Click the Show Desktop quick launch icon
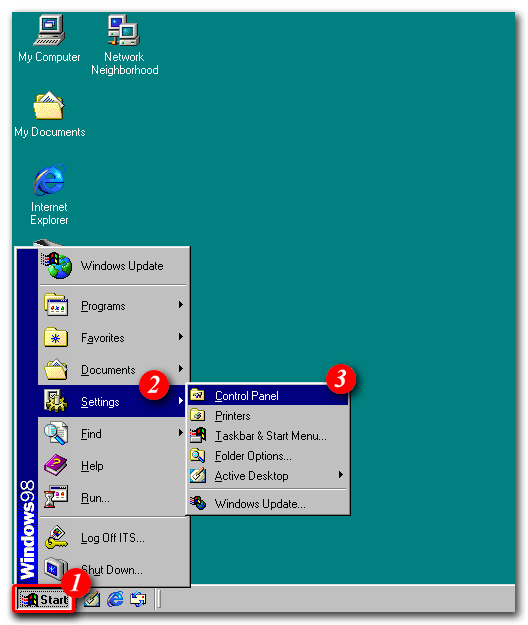The image size is (528, 625). click(92, 599)
